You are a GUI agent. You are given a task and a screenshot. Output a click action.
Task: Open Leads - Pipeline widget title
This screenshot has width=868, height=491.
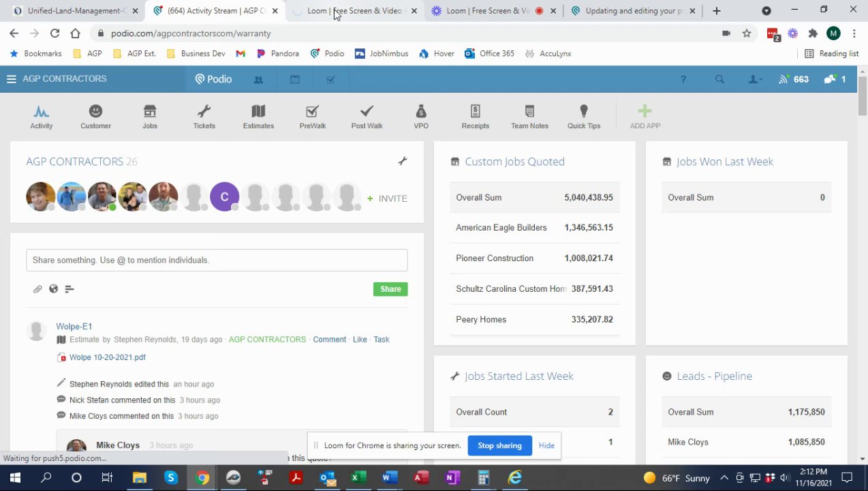[x=714, y=376]
